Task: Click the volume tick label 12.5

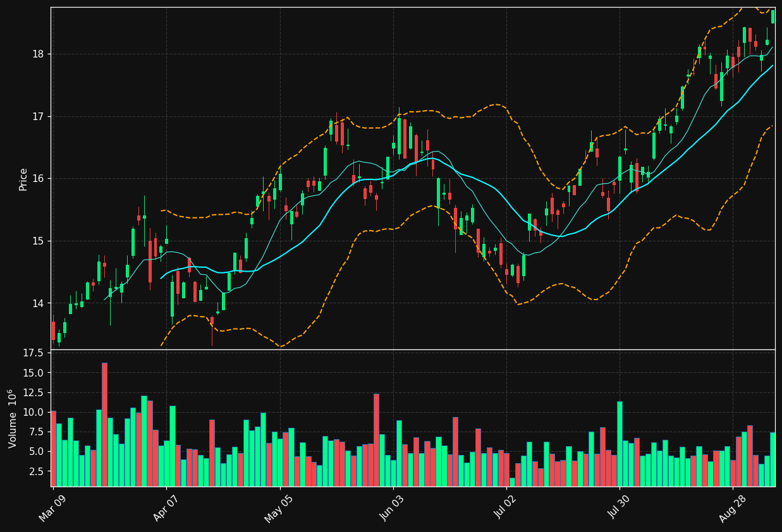Action: [x=33, y=392]
